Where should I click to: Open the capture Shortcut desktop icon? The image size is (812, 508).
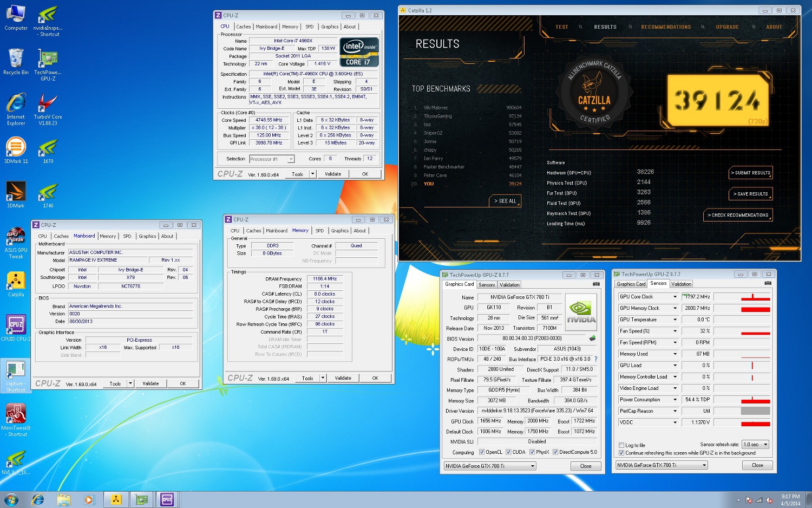pyautogui.click(x=16, y=376)
